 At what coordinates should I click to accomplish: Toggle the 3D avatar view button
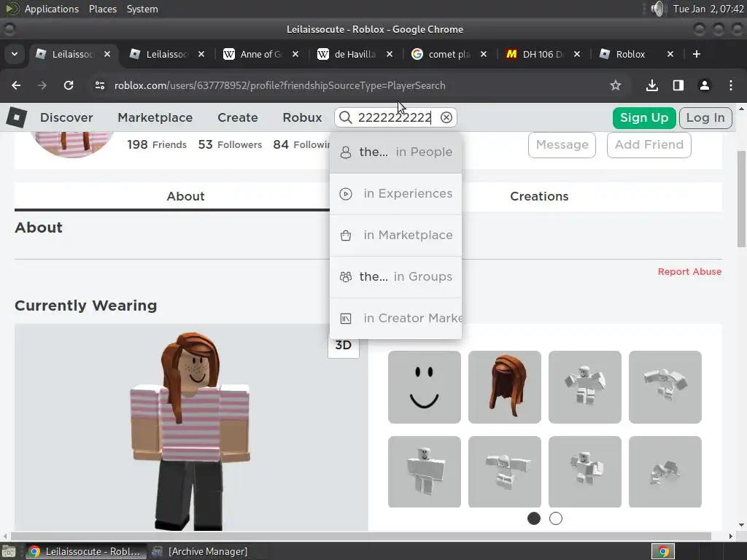[x=343, y=346]
